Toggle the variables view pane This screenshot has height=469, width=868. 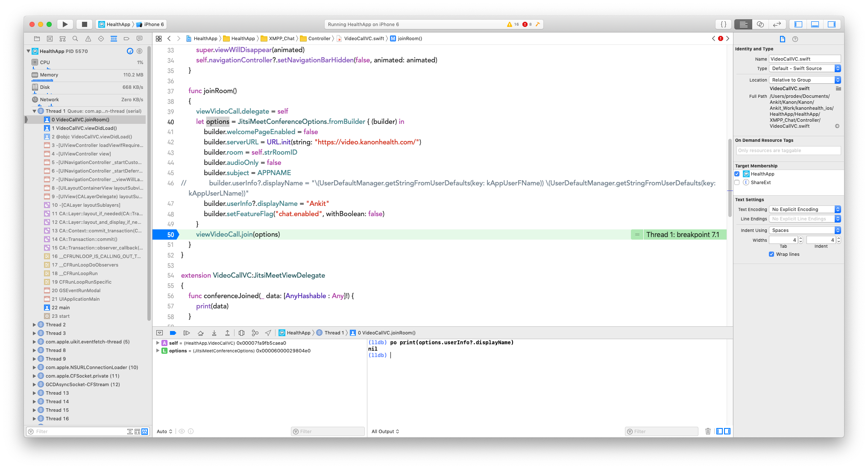tap(719, 431)
